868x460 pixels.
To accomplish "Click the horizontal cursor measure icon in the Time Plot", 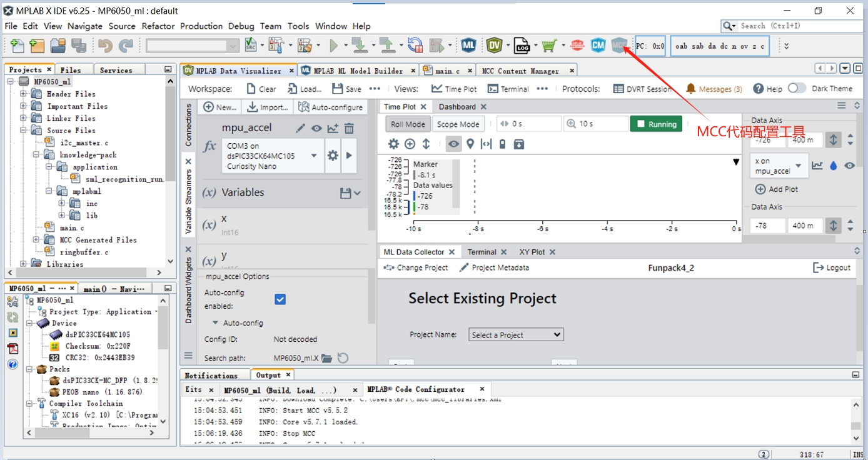I will point(486,144).
